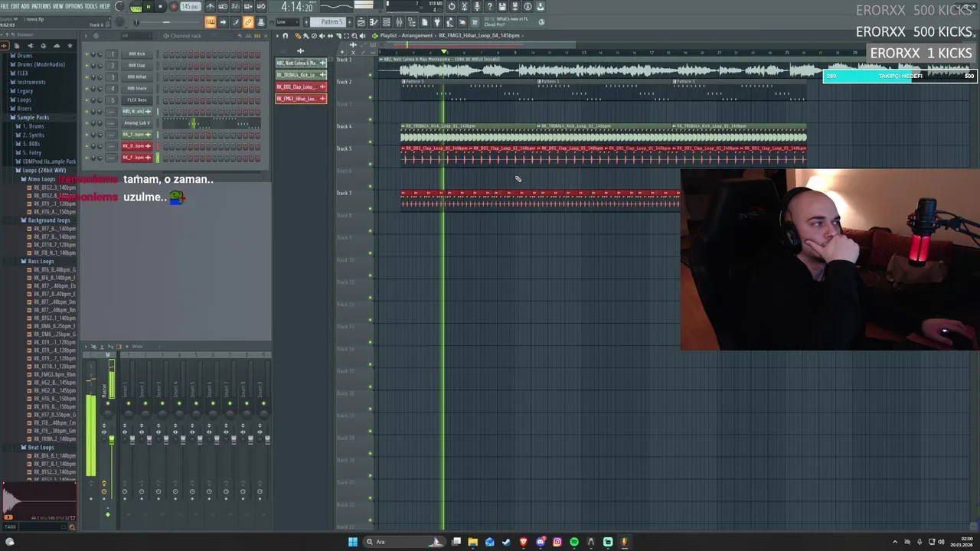Select the playlist magnet snap icon
Screen dimensions: 980x551
tap(286, 36)
